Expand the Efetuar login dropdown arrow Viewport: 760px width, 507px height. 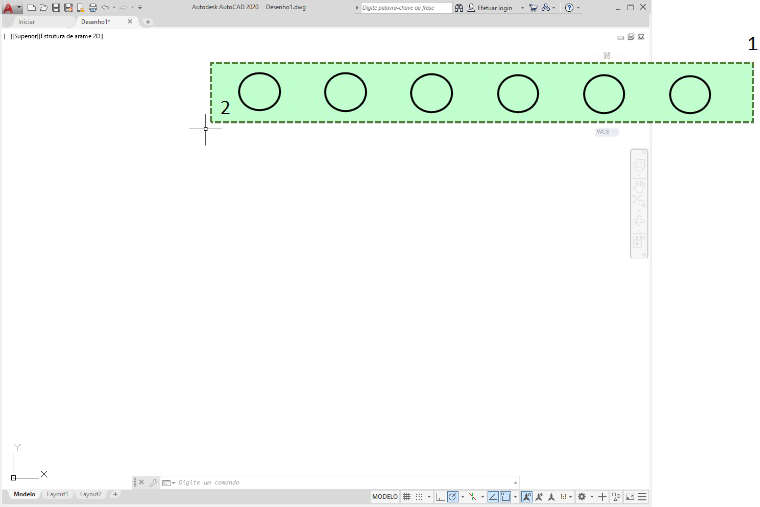click(522, 8)
